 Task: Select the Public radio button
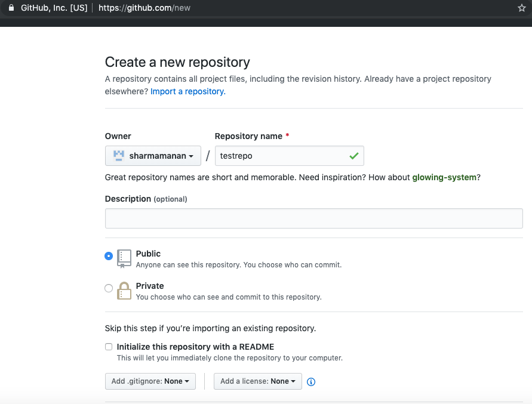point(109,256)
